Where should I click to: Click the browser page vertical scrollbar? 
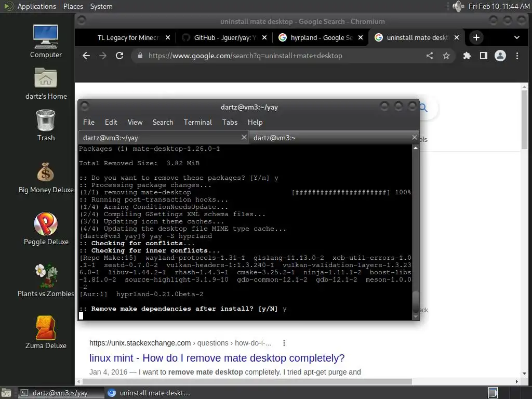pos(525,119)
